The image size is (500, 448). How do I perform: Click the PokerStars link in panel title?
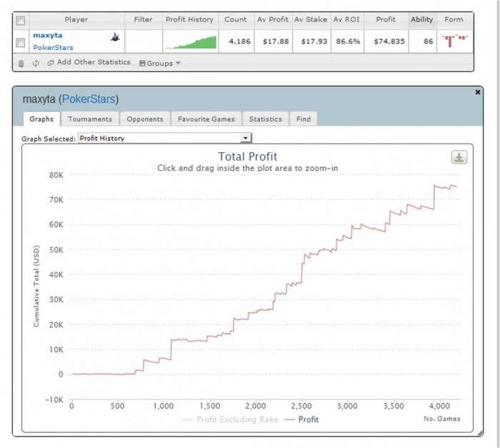89,99
